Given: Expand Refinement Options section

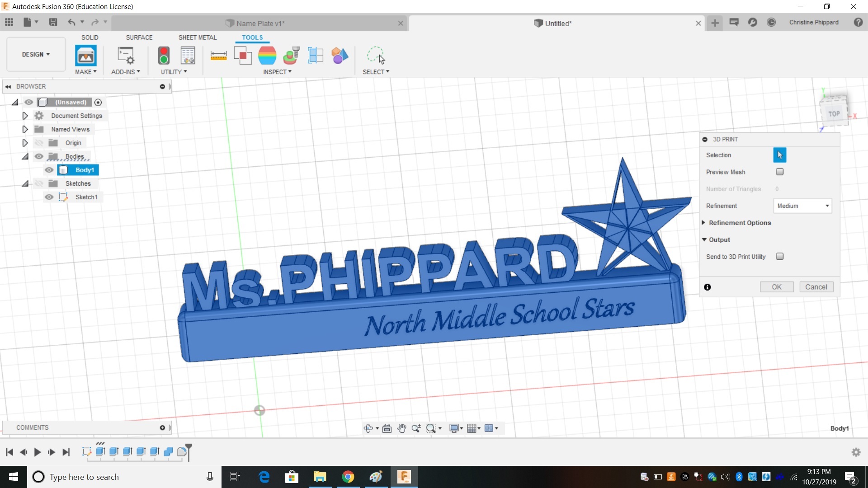Looking at the screenshot, I should (704, 223).
